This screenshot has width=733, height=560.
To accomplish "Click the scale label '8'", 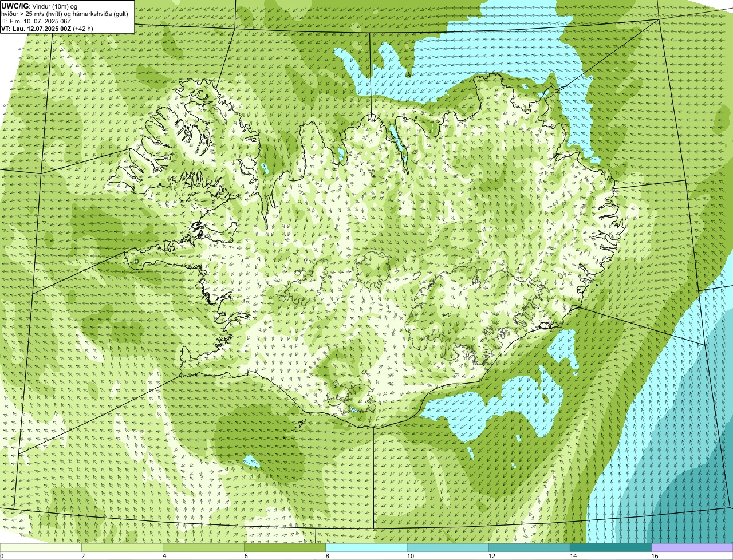I will 328,556.
